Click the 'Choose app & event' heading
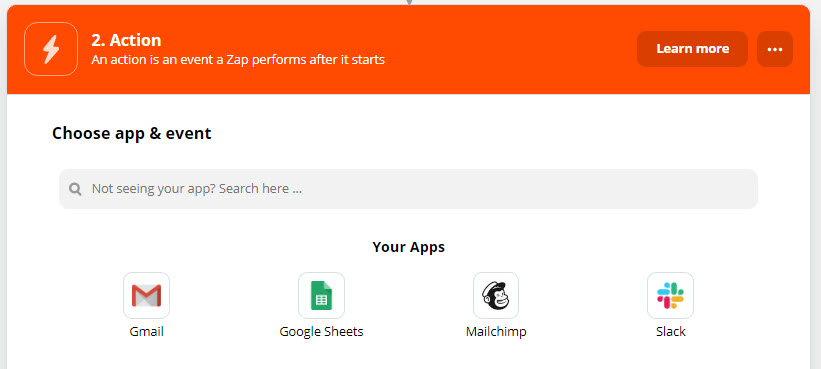 point(131,133)
